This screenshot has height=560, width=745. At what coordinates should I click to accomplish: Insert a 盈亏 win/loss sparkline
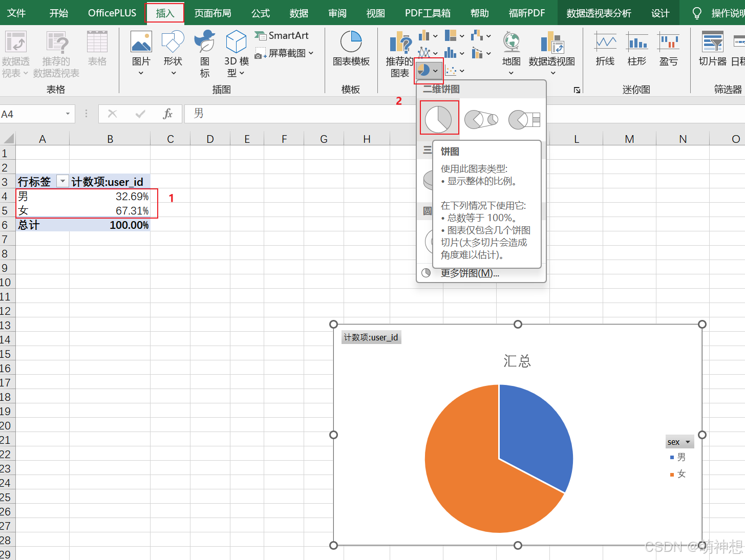(669, 49)
